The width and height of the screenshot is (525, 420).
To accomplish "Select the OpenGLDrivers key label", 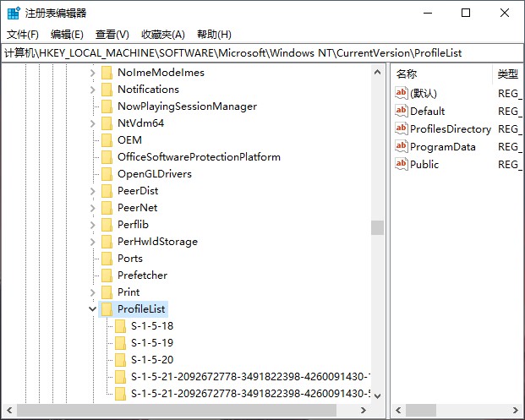I will [155, 174].
